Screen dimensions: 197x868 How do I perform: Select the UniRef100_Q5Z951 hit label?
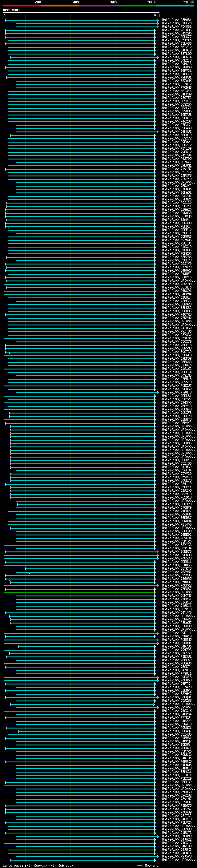pyautogui.click(x=176, y=572)
